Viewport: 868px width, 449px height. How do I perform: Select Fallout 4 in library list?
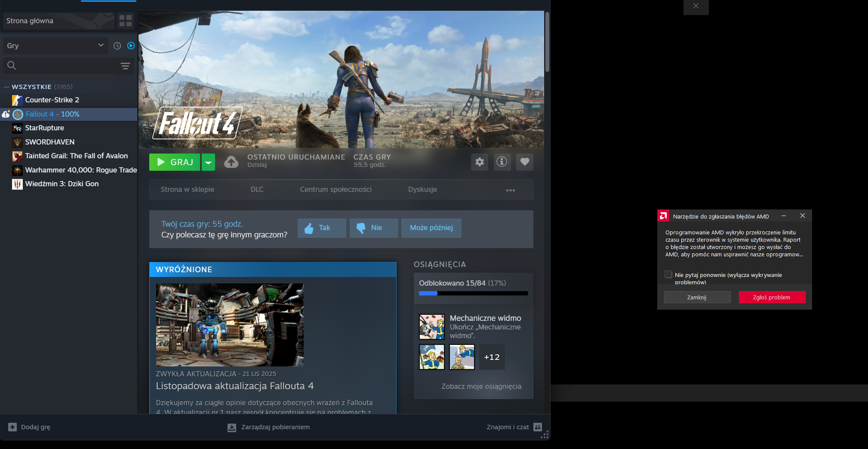pyautogui.click(x=69, y=114)
